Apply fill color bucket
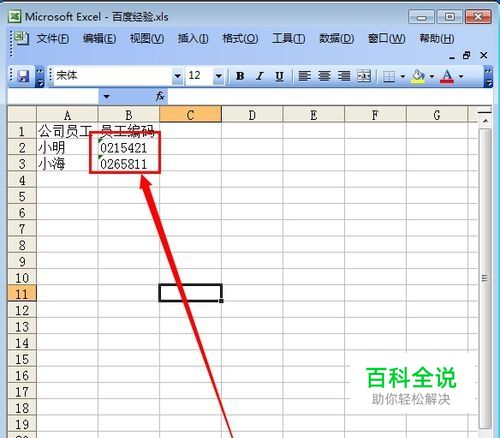This screenshot has width=500, height=438. tap(418, 76)
